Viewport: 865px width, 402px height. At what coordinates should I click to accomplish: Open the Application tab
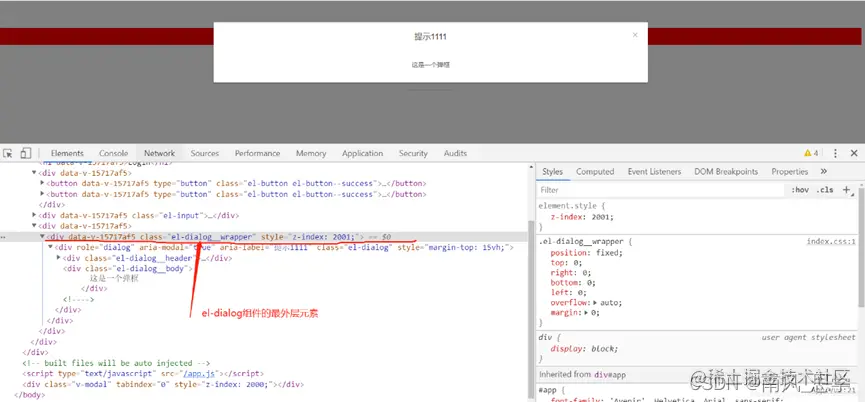(362, 153)
